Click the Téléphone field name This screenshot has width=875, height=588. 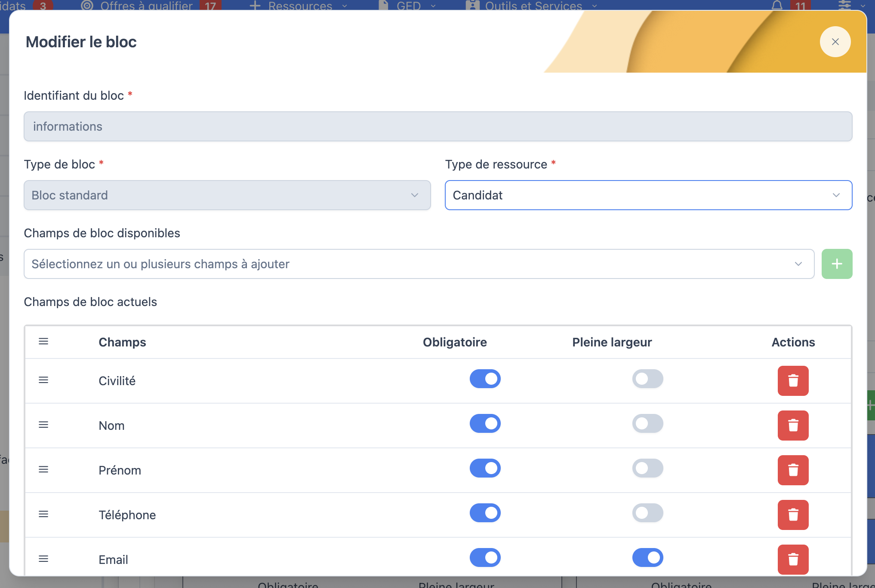(127, 515)
